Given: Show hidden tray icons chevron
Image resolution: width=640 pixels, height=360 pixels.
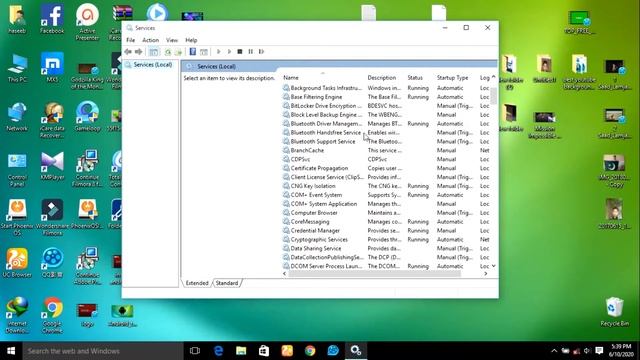Looking at the screenshot, I should (554, 351).
